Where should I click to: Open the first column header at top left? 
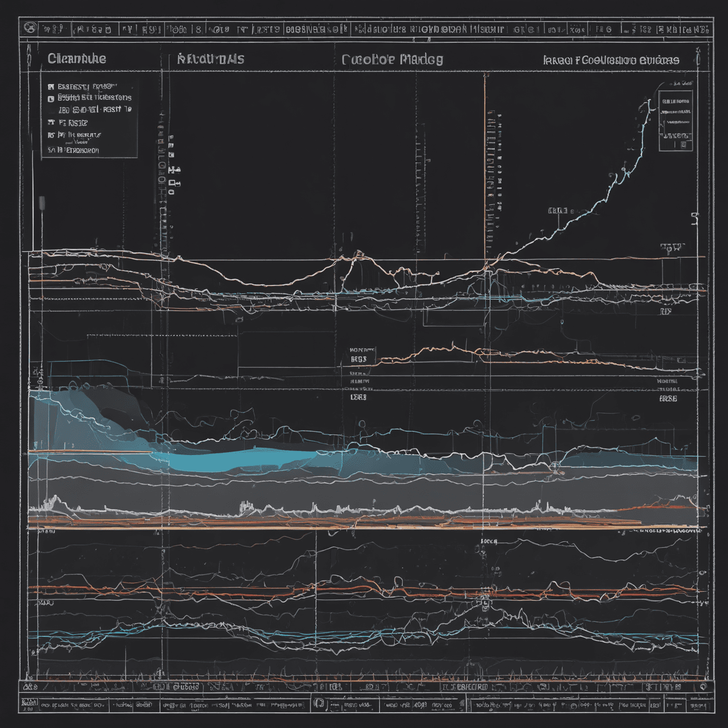76,59
